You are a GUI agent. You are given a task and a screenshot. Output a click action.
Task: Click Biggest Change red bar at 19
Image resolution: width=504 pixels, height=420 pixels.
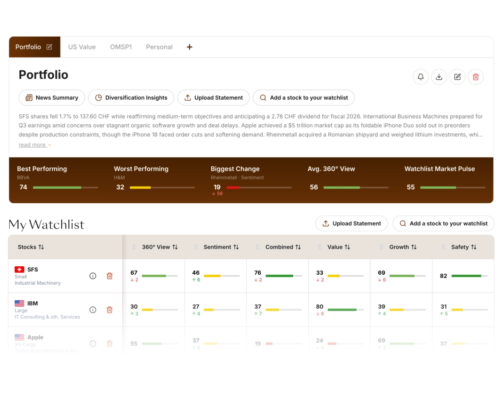pos(259,187)
